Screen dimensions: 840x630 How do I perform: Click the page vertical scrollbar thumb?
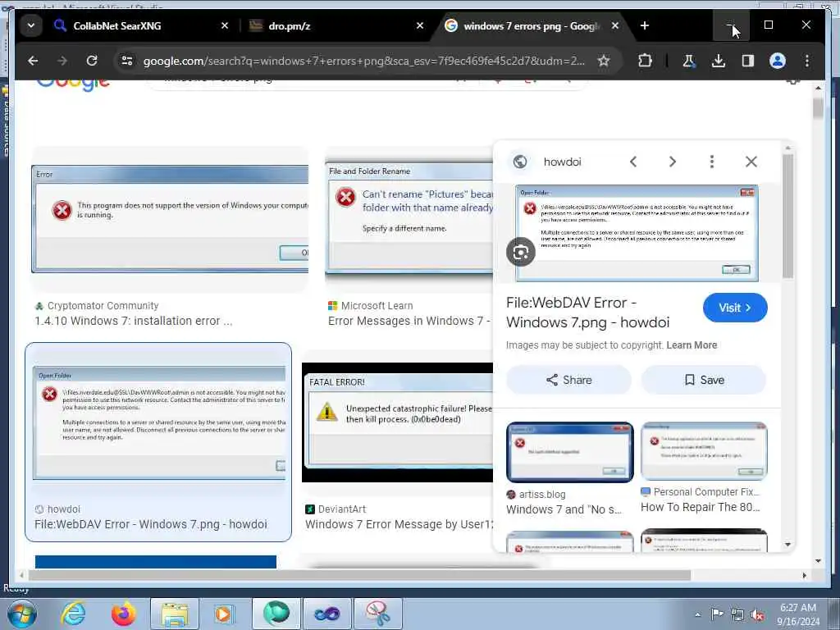click(818, 107)
